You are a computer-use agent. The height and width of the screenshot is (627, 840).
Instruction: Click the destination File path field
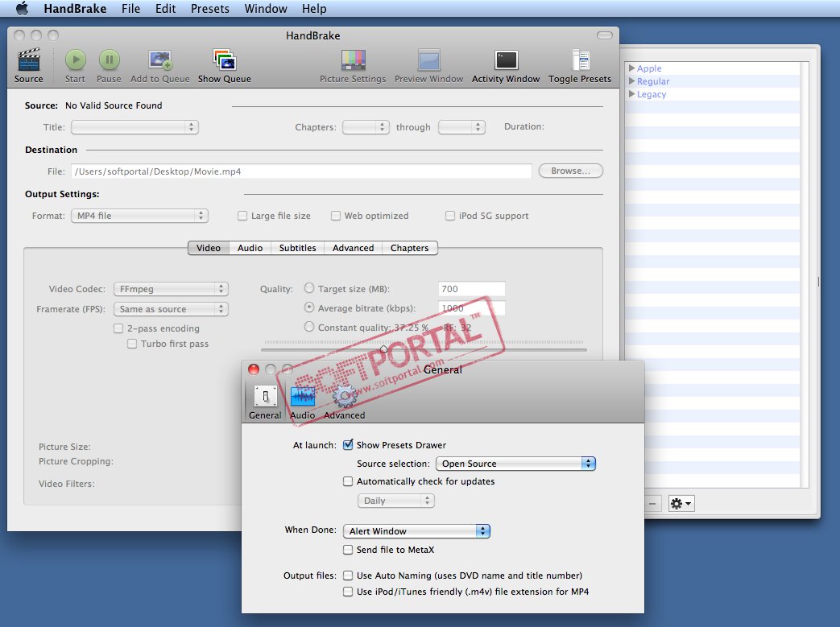click(301, 171)
